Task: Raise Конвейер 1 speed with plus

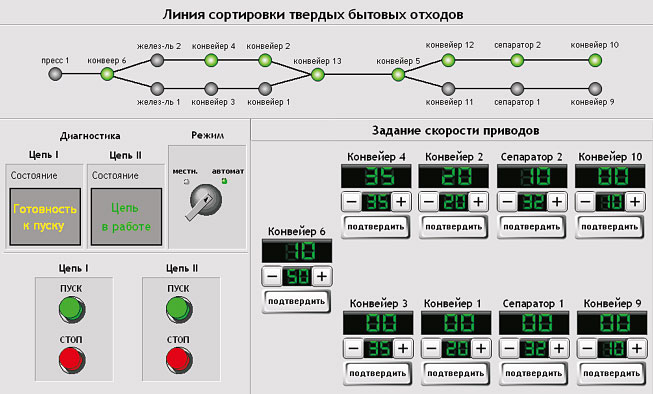Action: 481,348
